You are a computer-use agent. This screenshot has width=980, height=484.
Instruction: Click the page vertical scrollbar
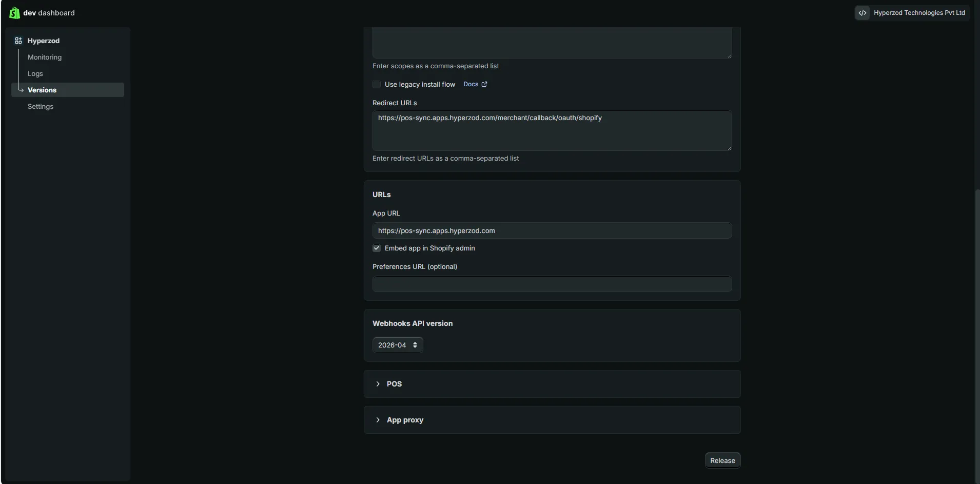[977, 334]
